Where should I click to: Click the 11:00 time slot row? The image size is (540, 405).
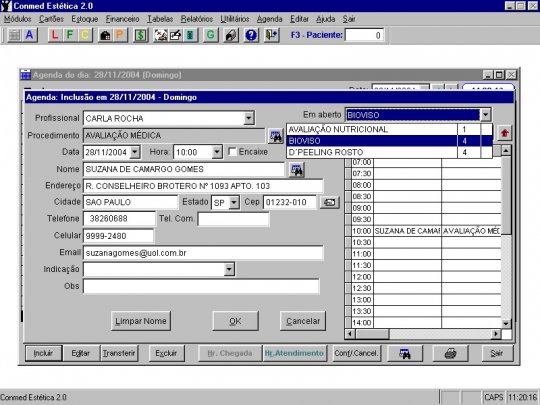423,254
